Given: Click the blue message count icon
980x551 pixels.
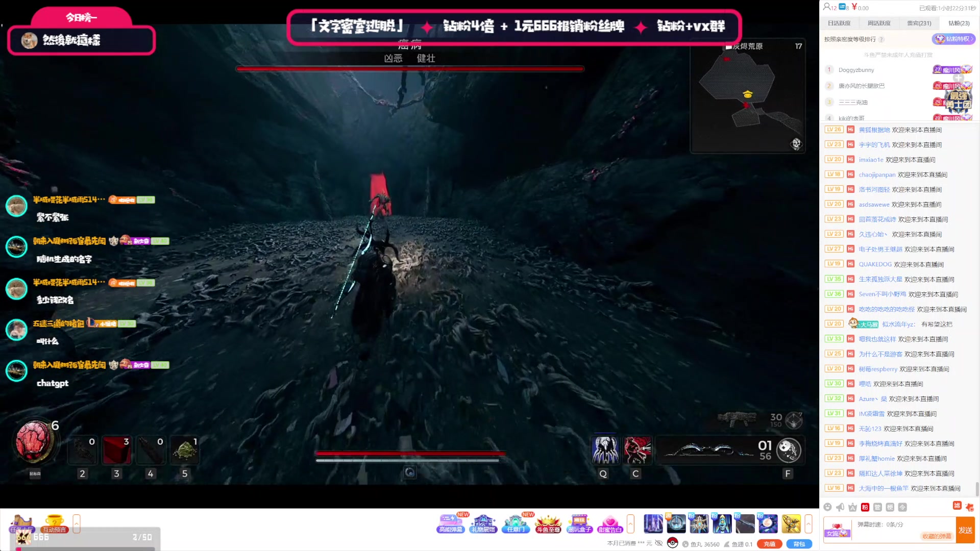Looking at the screenshot, I should pyautogui.click(x=842, y=7).
